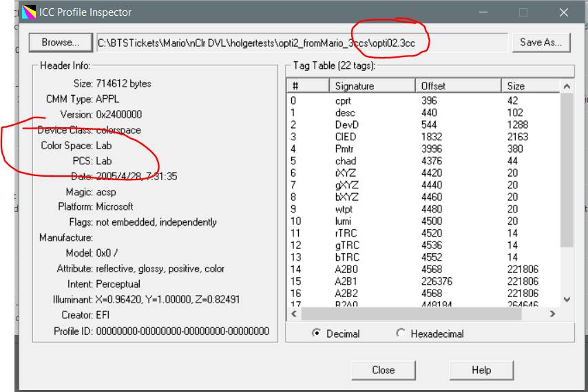Select the Hexadecimal radio button
Screen dimensions: 588x392
coord(401,333)
